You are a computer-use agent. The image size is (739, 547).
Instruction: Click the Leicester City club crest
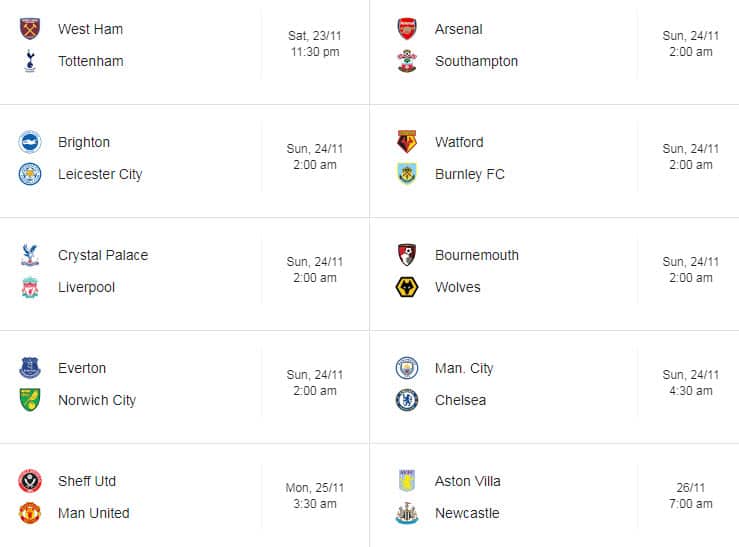[x=30, y=174]
